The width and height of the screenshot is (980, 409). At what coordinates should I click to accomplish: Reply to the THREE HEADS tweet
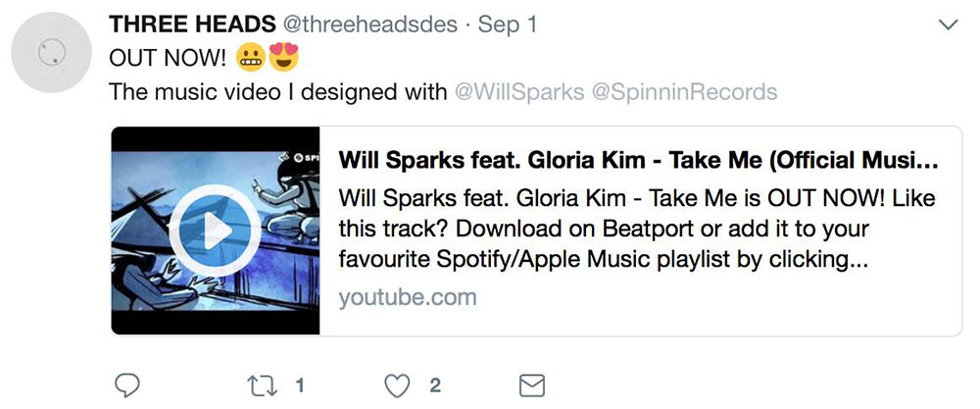pos(128,384)
